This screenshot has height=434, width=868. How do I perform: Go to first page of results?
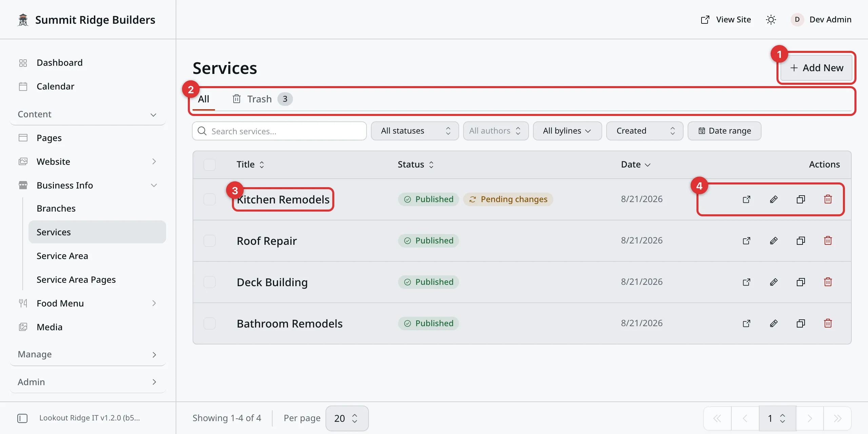pyautogui.click(x=717, y=418)
